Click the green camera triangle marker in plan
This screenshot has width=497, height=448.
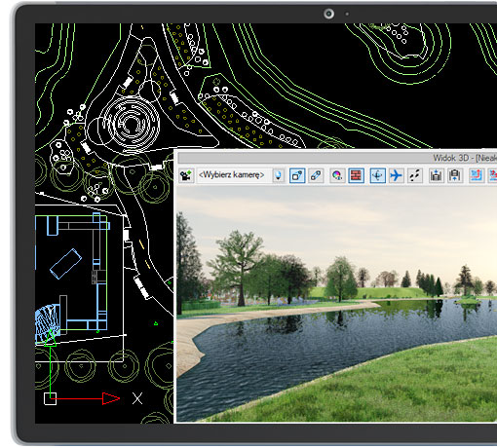[x=50, y=339]
